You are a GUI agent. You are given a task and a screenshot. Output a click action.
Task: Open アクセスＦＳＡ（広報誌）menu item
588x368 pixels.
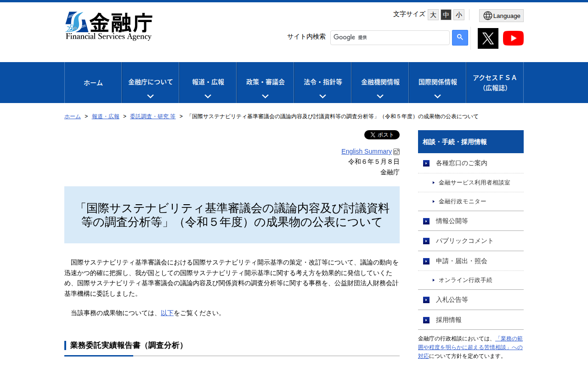point(494,83)
